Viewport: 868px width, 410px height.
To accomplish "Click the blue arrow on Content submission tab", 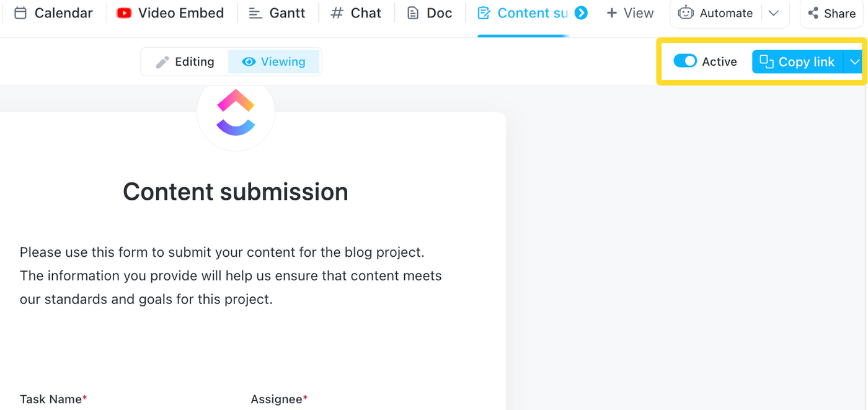I will [x=581, y=12].
